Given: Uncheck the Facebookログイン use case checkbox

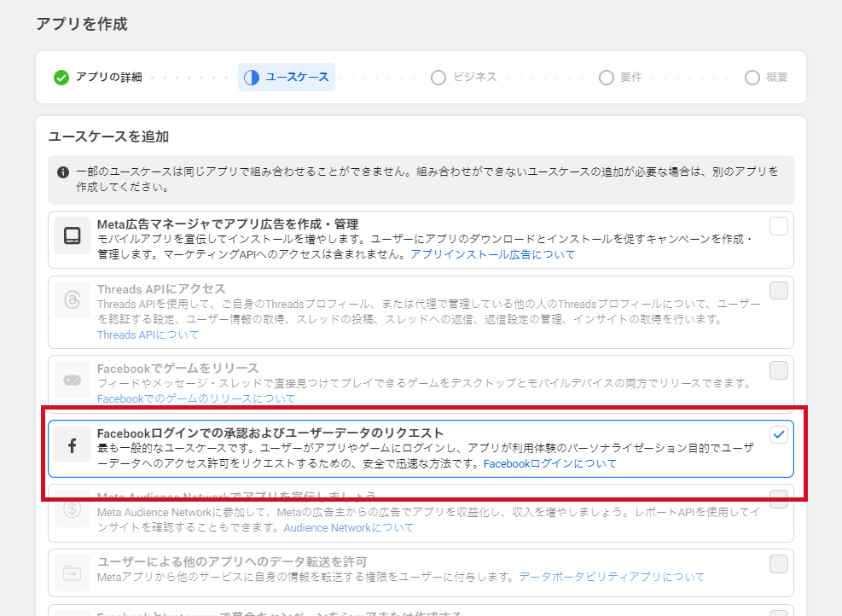Looking at the screenshot, I should (779, 434).
